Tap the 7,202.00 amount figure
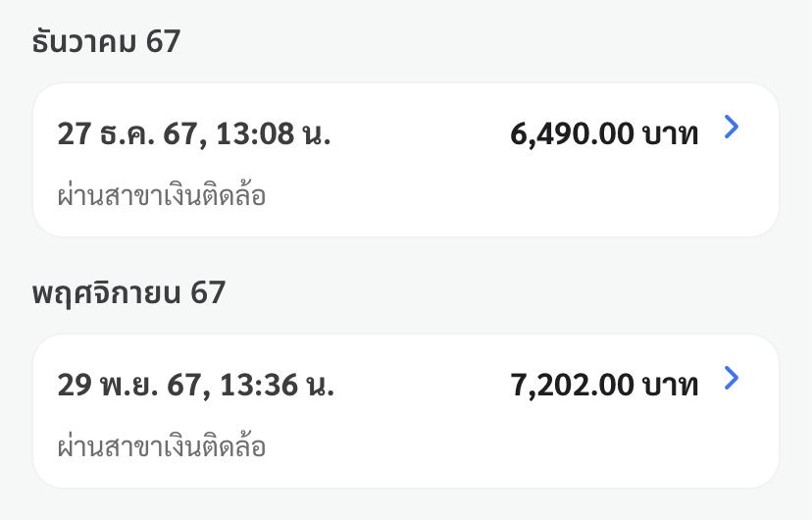 pyautogui.click(x=572, y=386)
